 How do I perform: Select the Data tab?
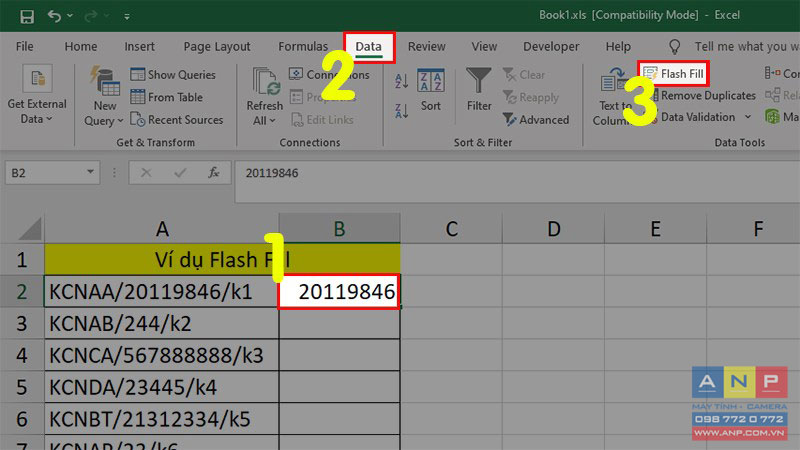click(x=368, y=47)
